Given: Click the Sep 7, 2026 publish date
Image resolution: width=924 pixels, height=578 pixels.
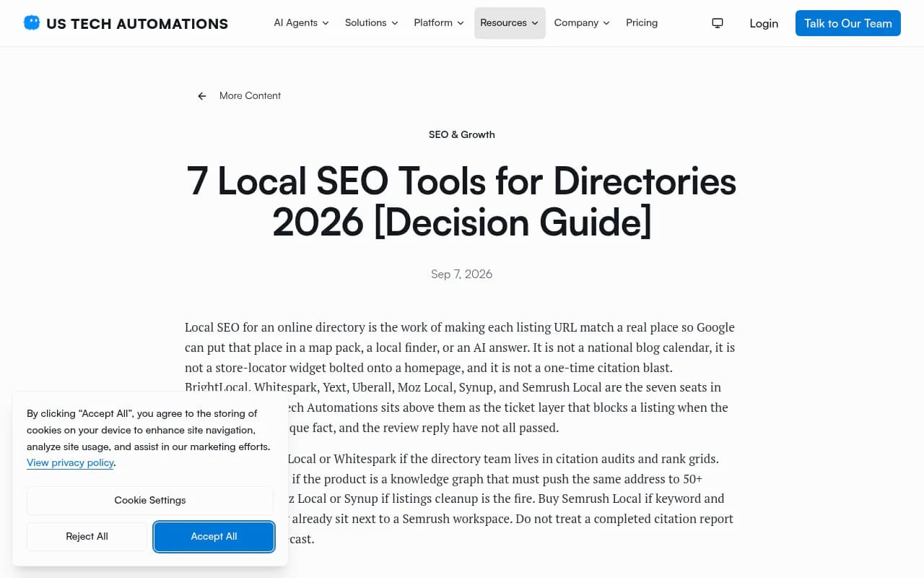Looking at the screenshot, I should 462,275.
